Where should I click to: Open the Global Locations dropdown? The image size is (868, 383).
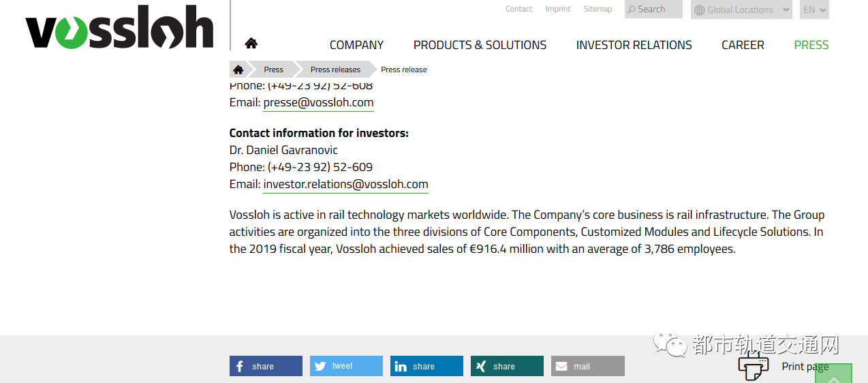(x=741, y=10)
